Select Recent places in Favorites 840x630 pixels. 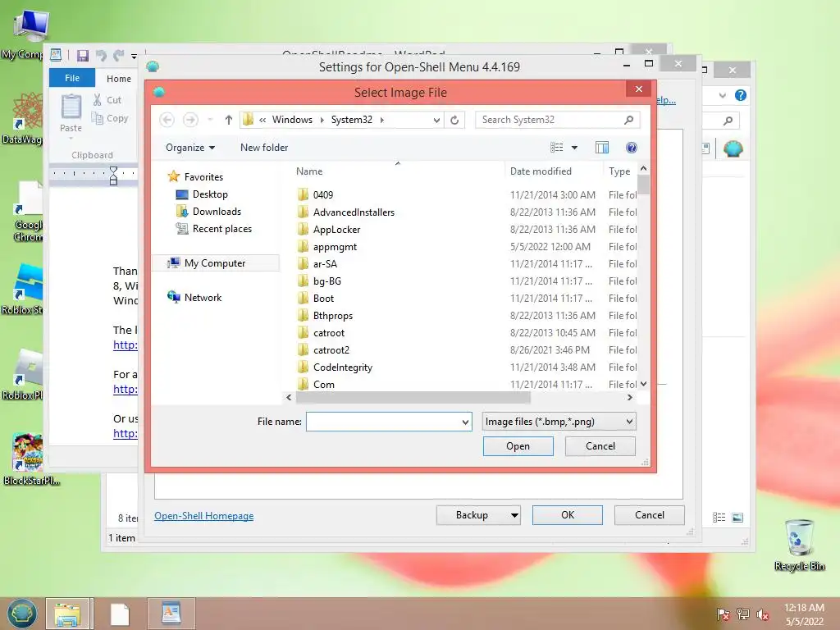pos(214,229)
